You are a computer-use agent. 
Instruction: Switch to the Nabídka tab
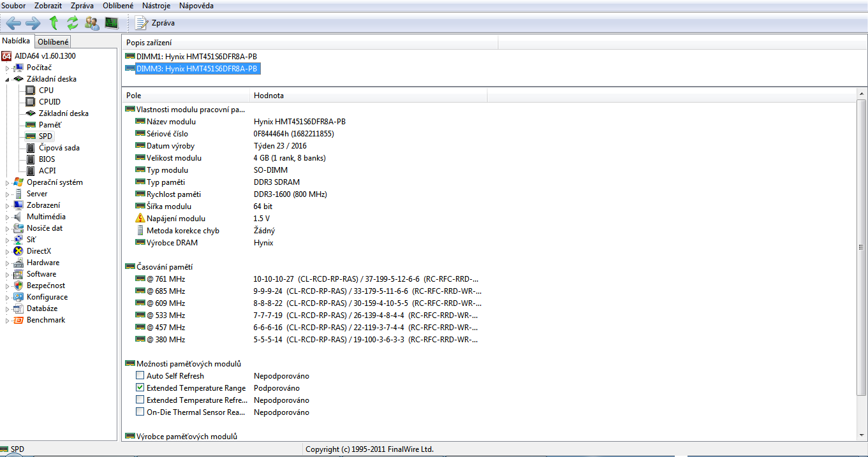pos(17,41)
